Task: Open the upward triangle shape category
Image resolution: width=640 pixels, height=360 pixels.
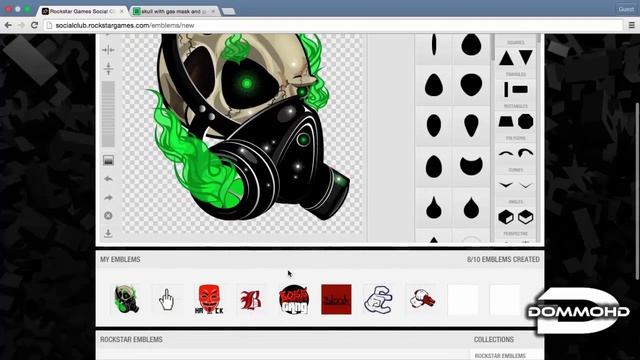Action: 506,58
